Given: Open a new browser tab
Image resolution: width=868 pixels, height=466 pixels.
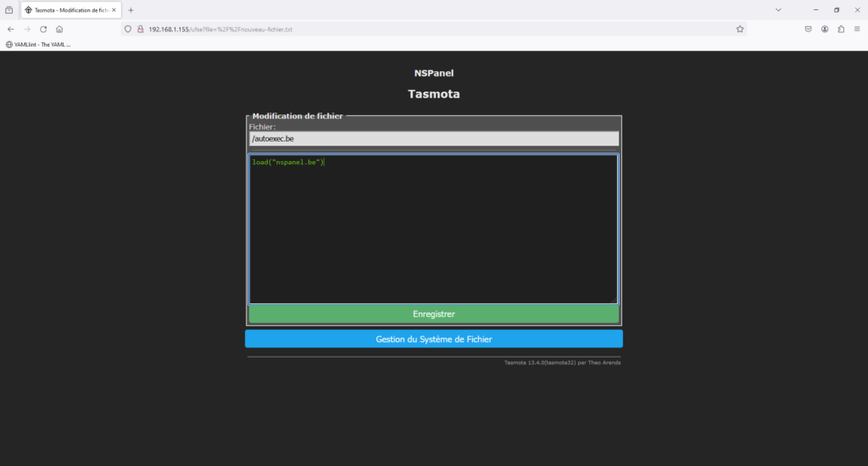Looking at the screenshot, I should (131, 10).
